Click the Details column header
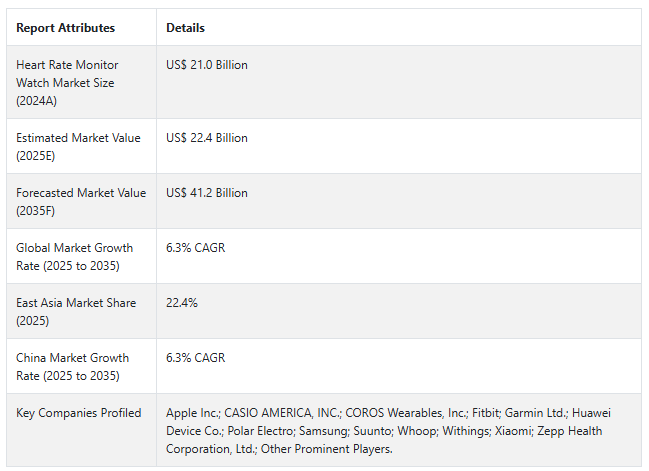649x471 pixels. pos(185,28)
